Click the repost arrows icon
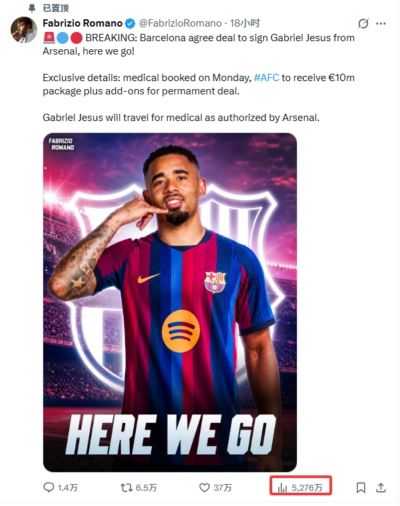The height and width of the screenshot is (506, 400). [x=126, y=488]
